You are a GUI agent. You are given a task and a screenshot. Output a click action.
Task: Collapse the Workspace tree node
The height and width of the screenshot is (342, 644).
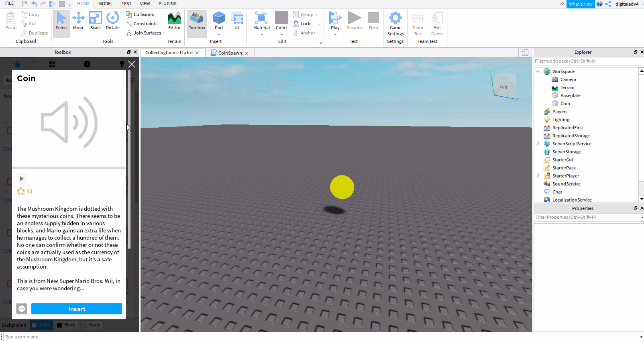pyautogui.click(x=538, y=71)
